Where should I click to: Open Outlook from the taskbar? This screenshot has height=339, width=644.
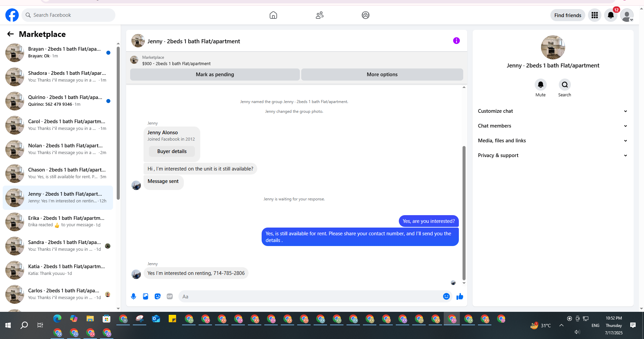(156, 319)
